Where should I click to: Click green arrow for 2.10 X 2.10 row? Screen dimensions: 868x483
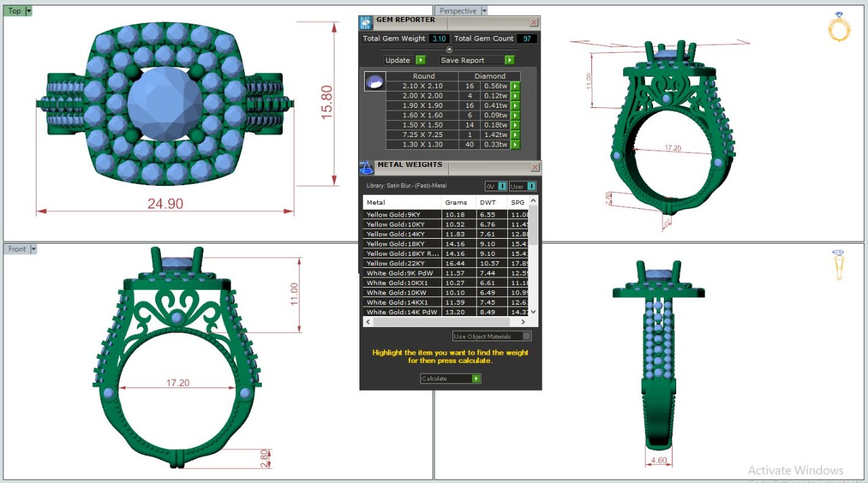tap(515, 86)
